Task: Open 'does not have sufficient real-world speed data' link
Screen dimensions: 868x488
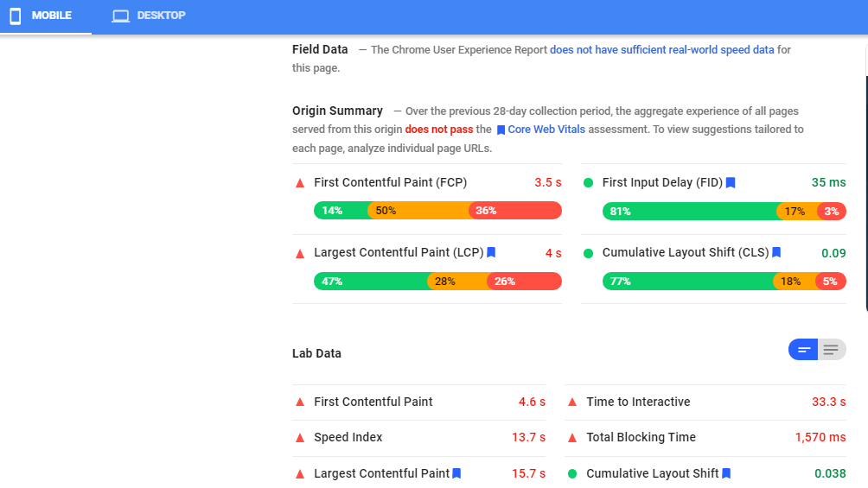Action: (662, 50)
